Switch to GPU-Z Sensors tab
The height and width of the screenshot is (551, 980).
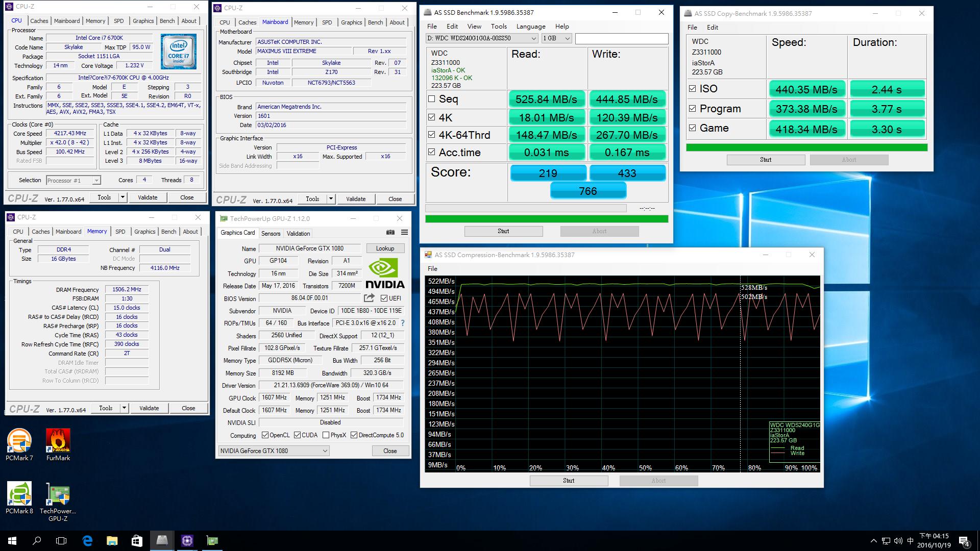pos(271,233)
